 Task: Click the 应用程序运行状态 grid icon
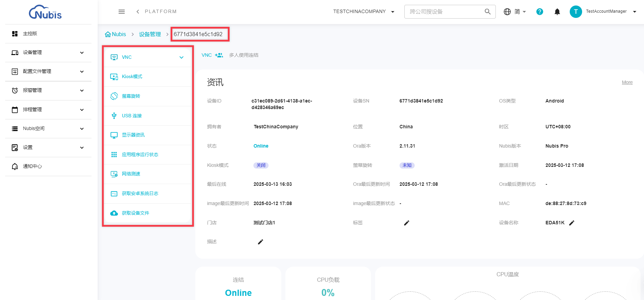[x=114, y=154]
